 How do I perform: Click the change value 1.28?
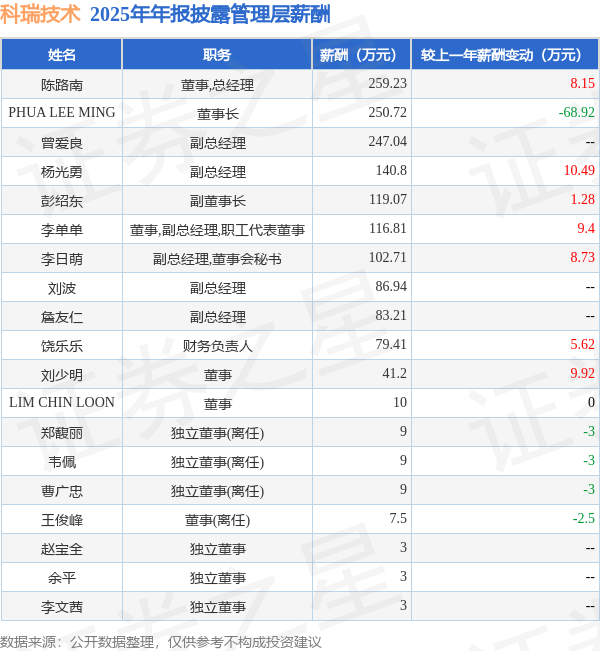point(583,199)
